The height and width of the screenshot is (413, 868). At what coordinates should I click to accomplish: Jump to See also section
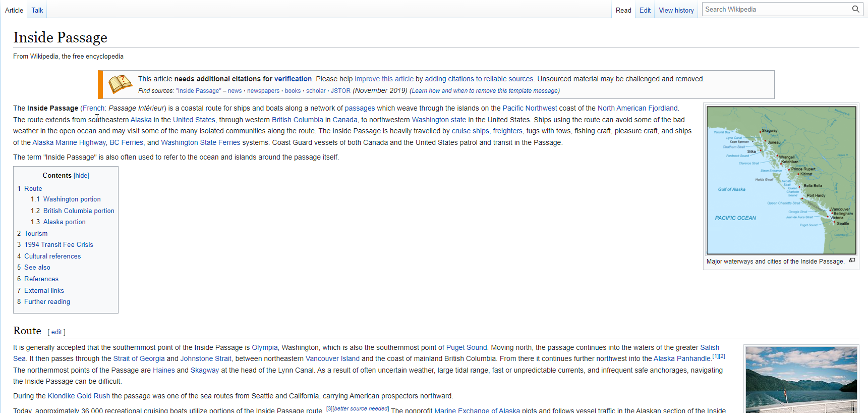coord(37,268)
